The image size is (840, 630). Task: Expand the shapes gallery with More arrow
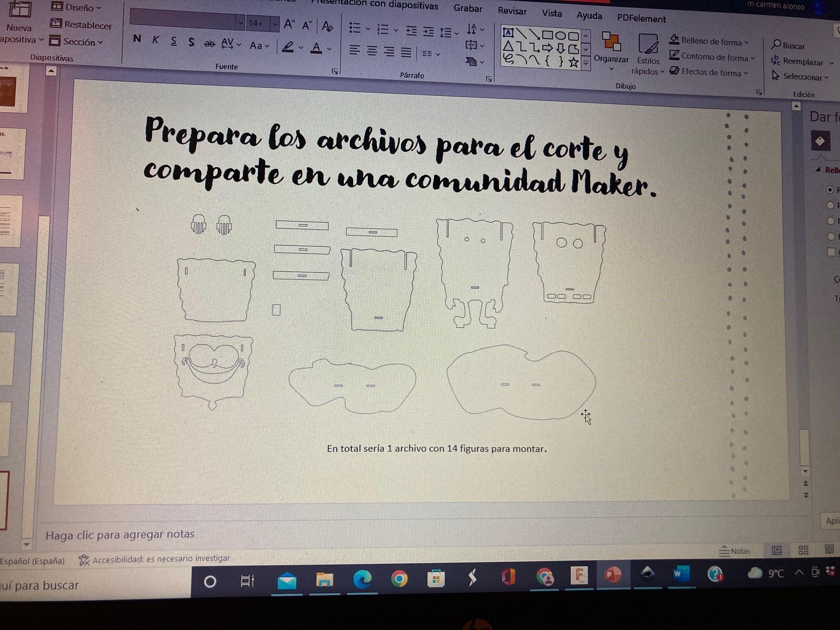(586, 63)
